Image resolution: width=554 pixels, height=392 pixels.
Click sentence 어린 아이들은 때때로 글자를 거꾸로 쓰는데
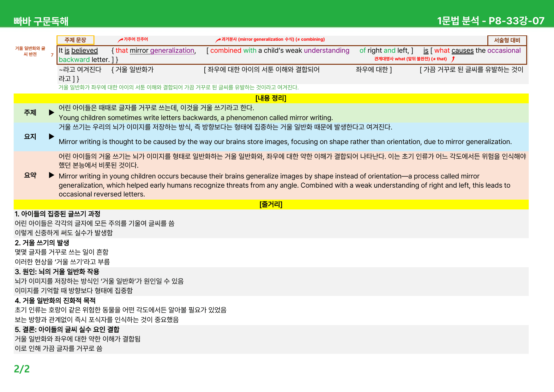pos(156,108)
